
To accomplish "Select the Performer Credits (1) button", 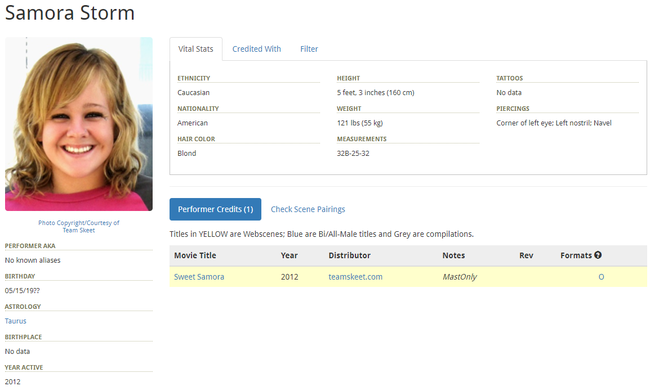I will tap(215, 209).
